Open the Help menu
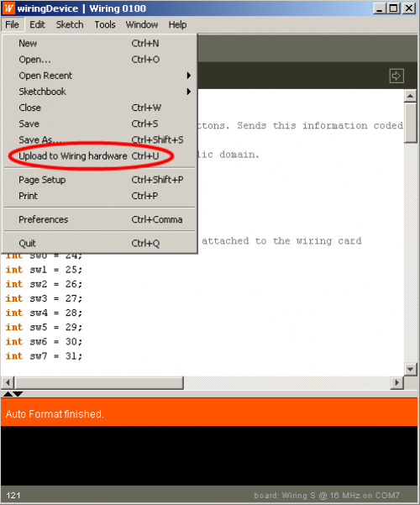The image size is (420, 505). (177, 24)
